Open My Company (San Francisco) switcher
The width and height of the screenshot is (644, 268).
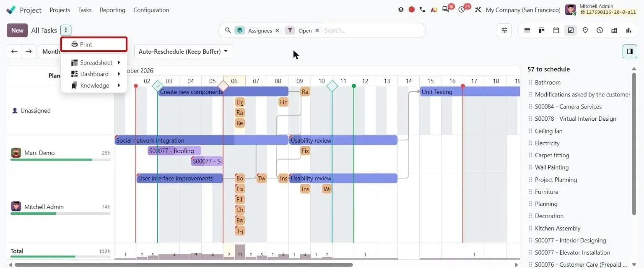click(523, 10)
